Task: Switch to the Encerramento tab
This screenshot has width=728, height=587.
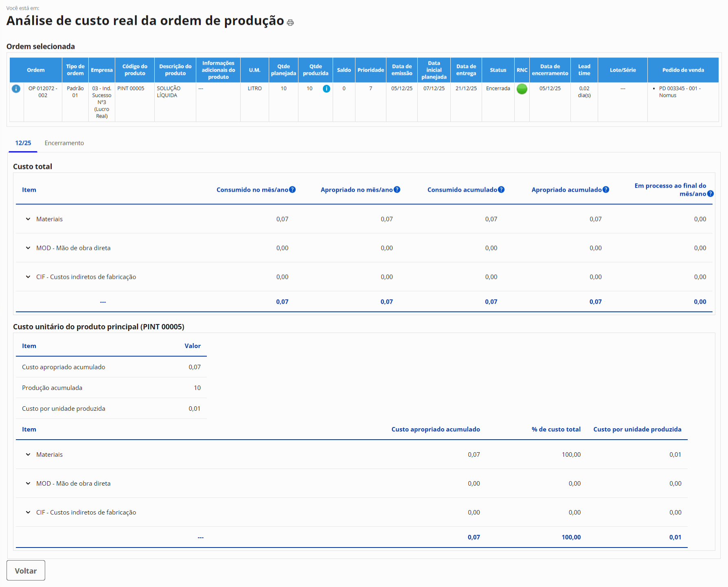Action: pyautogui.click(x=64, y=143)
